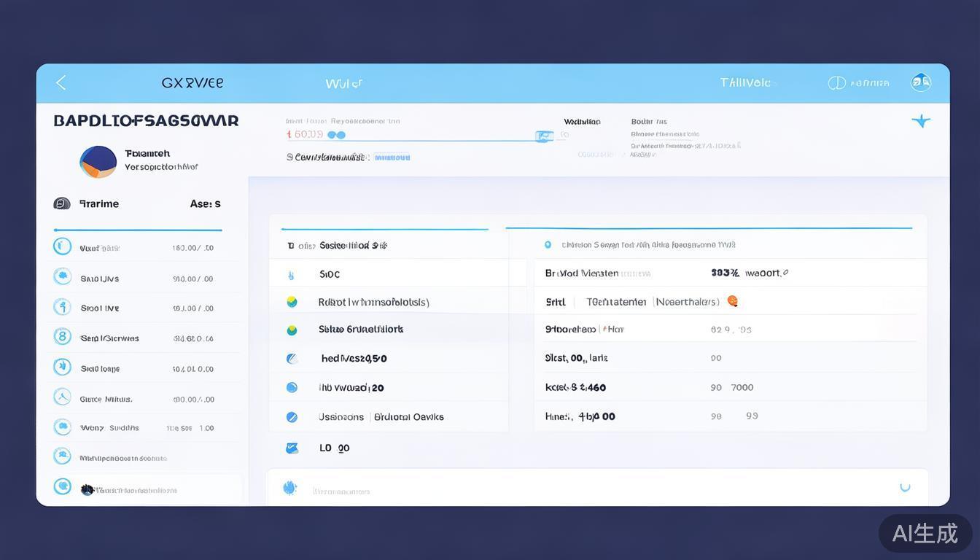980x560 pixels.
Task: Click the blue star icon below the header
Action: pos(921,121)
